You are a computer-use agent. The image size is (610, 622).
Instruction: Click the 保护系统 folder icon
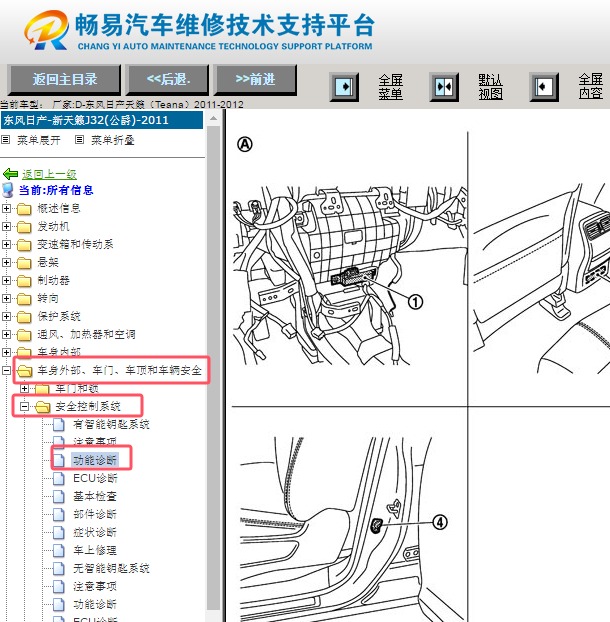pos(24,317)
